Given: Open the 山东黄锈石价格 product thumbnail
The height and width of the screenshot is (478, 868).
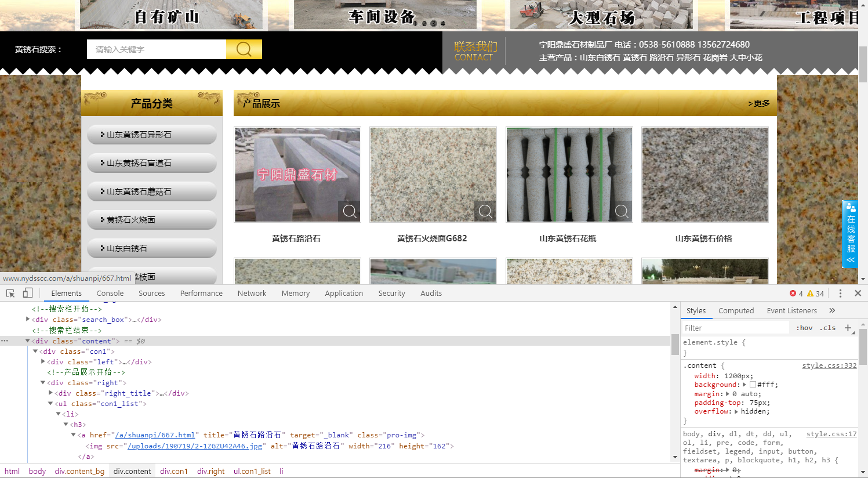Looking at the screenshot, I should click(705, 175).
